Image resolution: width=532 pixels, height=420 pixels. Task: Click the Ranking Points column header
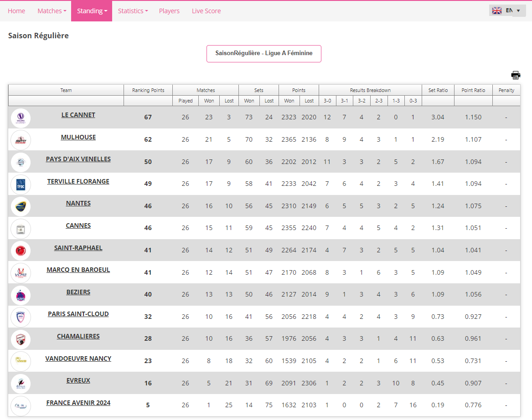(x=148, y=90)
